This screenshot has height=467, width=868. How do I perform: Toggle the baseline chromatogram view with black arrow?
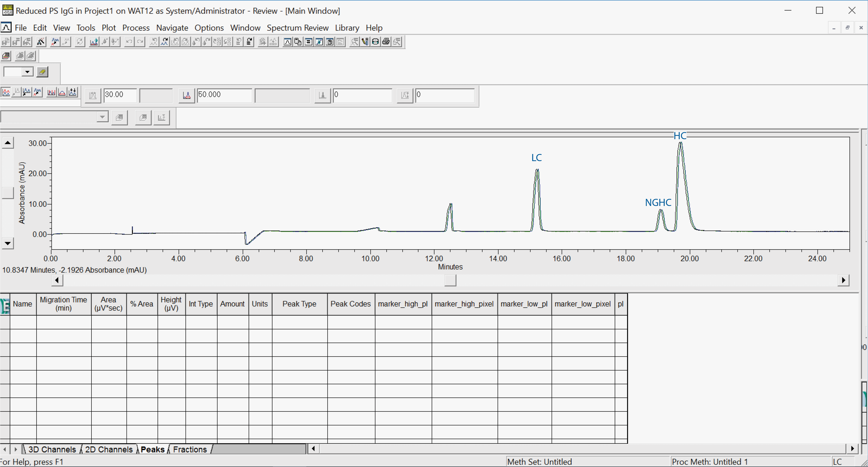click(x=27, y=92)
